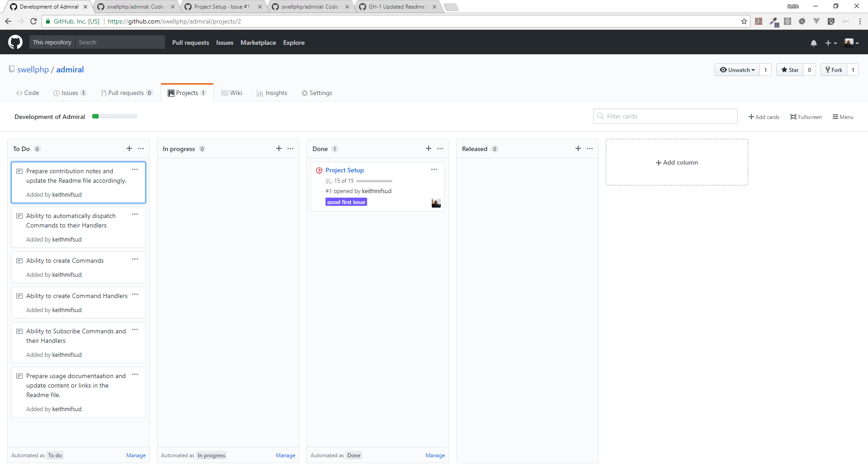Open the Settings tab
This screenshot has width=868, height=469.
click(x=317, y=93)
